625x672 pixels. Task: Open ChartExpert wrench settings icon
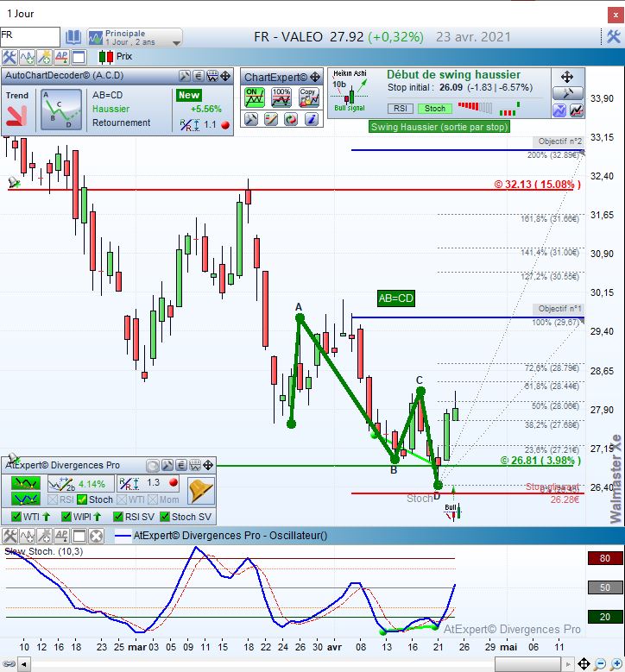point(251,119)
